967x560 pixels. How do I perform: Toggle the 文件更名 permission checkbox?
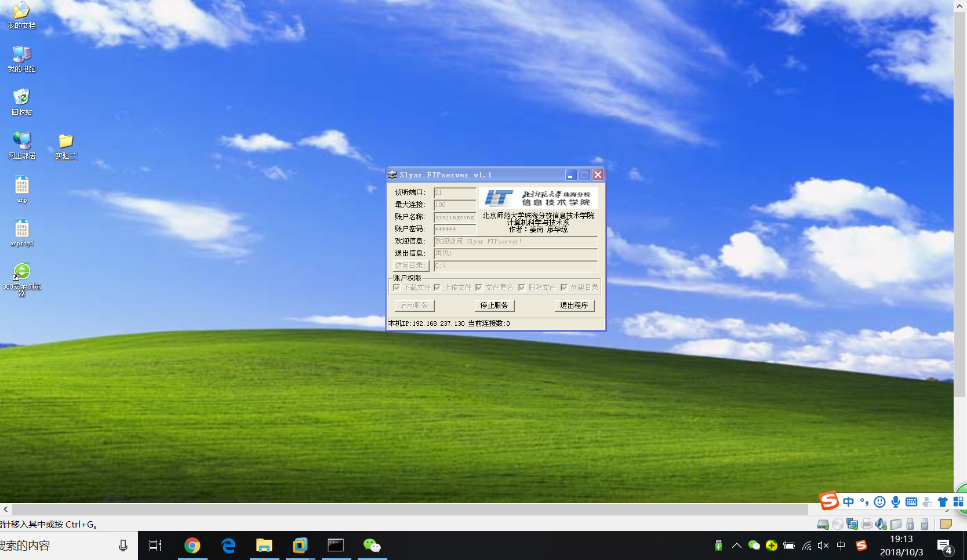pos(479,288)
